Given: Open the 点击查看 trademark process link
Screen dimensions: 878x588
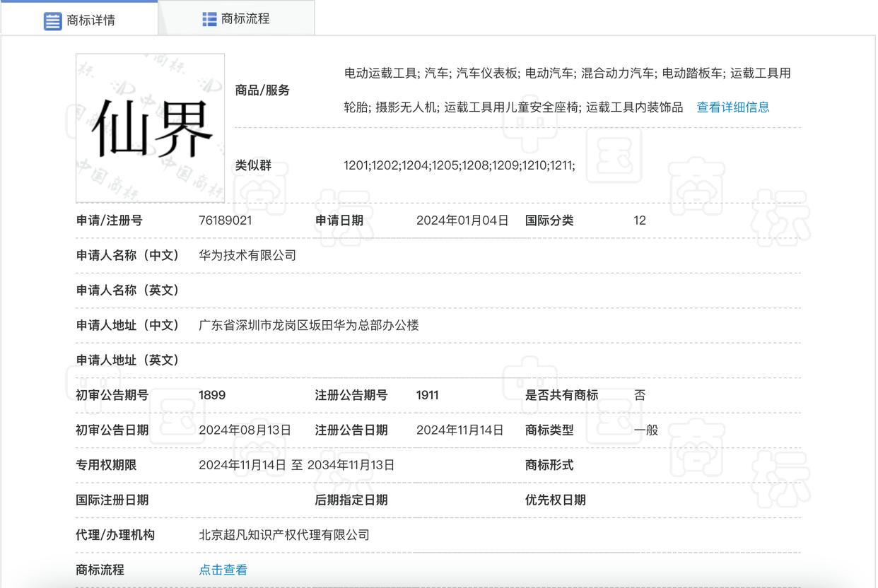Looking at the screenshot, I should 223,570.
